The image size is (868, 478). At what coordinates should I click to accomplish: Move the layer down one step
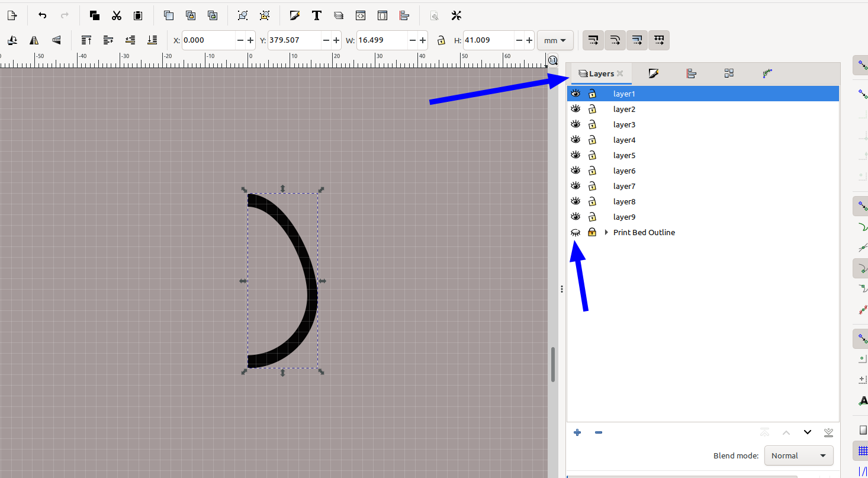click(x=807, y=432)
